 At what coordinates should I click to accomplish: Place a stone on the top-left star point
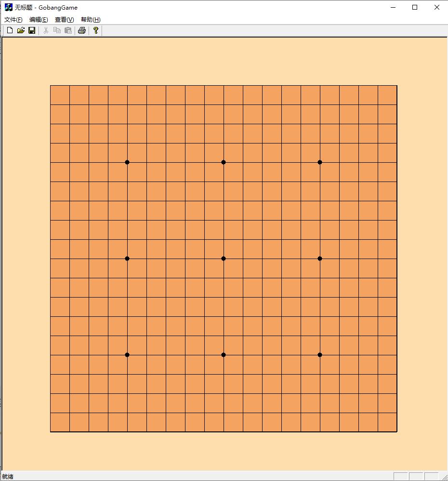point(127,162)
